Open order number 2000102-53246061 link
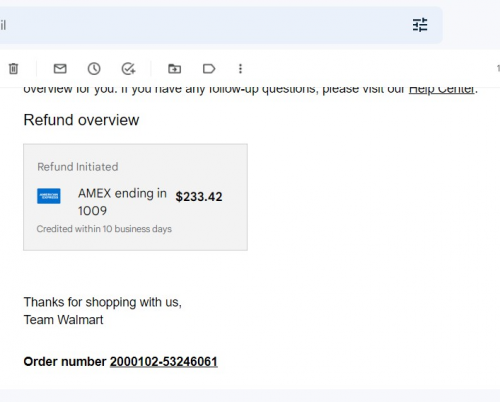 point(164,362)
